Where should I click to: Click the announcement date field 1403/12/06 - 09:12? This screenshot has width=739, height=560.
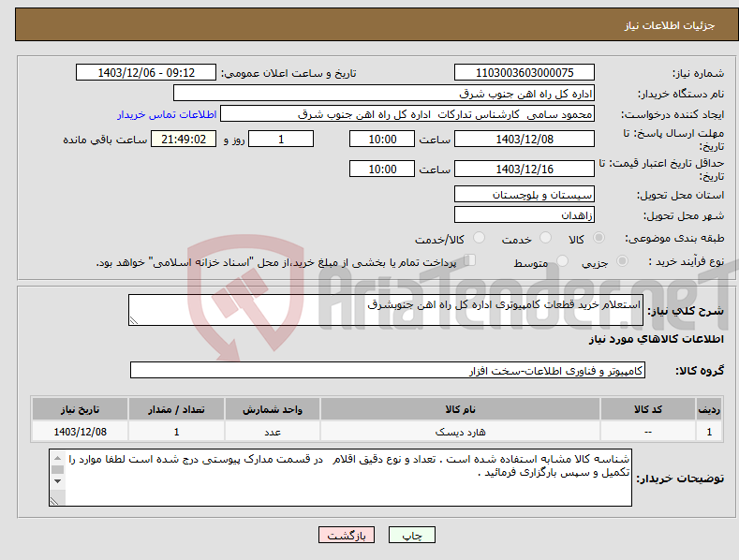tap(146, 73)
